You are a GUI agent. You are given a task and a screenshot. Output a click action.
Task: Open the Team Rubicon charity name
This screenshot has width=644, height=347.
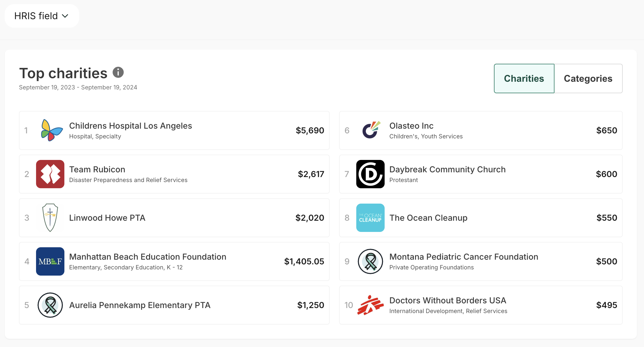click(x=97, y=169)
